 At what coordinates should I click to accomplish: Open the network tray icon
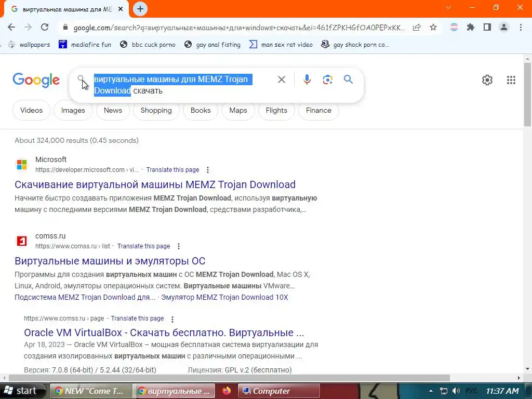click(444, 391)
